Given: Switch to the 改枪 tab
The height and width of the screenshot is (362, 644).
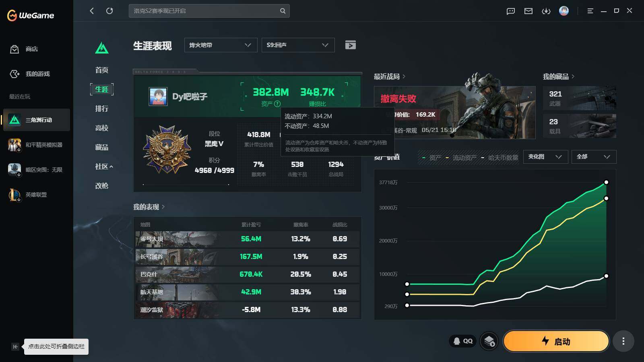Looking at the screenshot, I should (102, 186).
